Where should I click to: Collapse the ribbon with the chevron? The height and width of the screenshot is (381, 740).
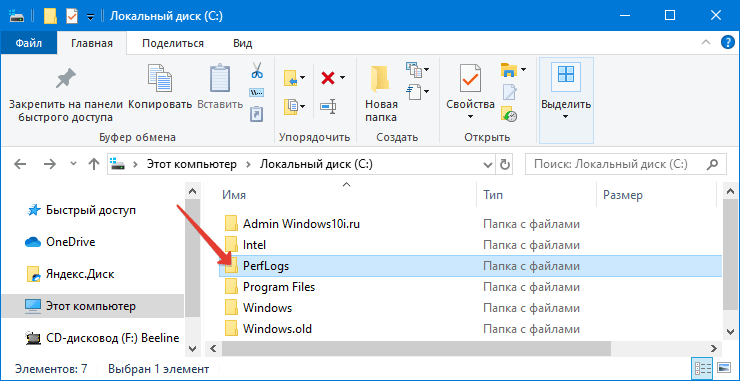(706, 42)
